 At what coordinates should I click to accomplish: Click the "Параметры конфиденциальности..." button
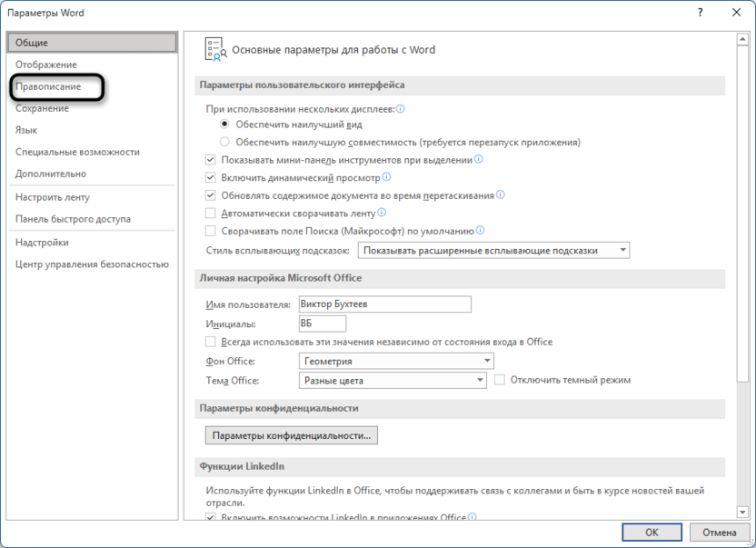click(293, 435)
